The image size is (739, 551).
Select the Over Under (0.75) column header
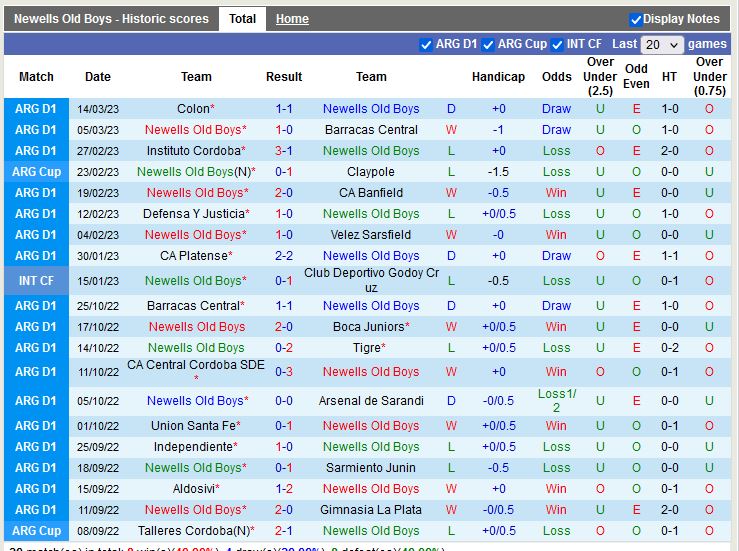click(709, 76)
